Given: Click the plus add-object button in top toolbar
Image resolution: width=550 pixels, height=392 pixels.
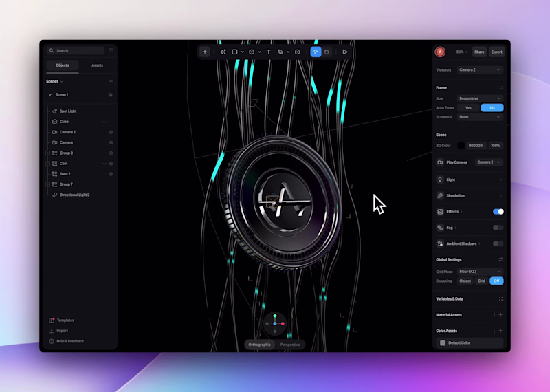Looking at the screenshot, I should pos(205,52).
